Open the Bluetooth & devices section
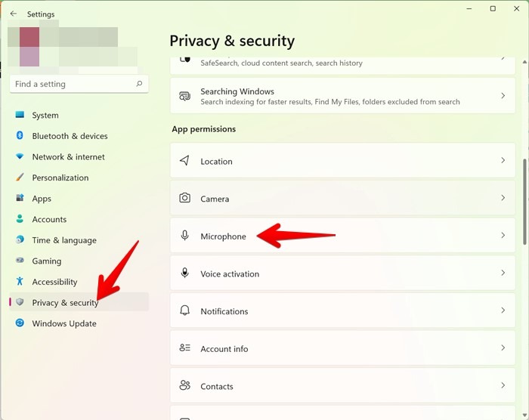529x420 pixels. (x=70, y=136)
